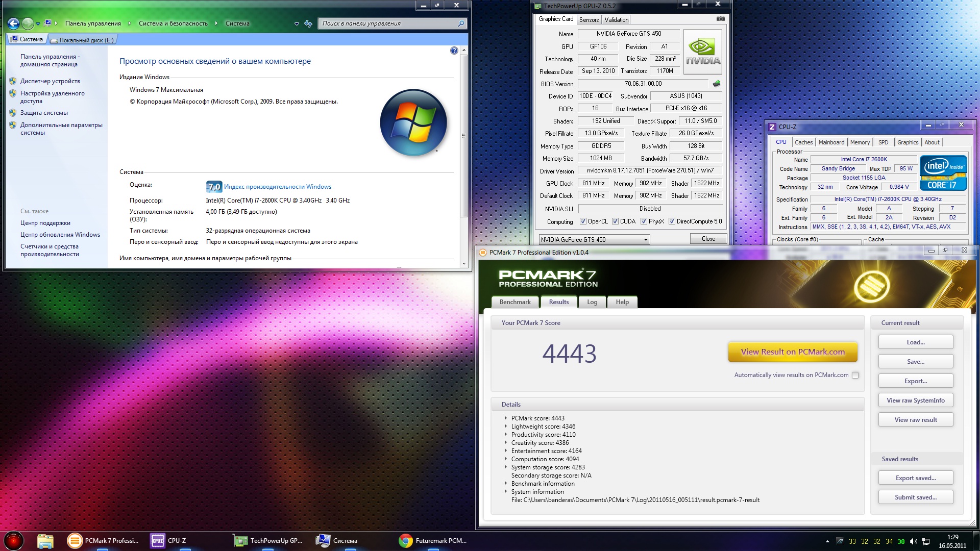980x551 pixels.
Task: Expand the Lightweight score details
Action: [x=506, y=427]
